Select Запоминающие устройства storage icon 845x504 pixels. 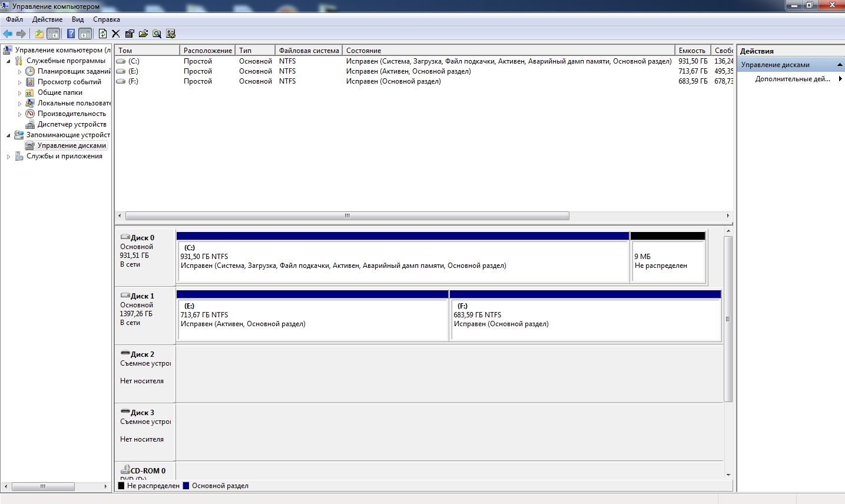pos(19,135)
